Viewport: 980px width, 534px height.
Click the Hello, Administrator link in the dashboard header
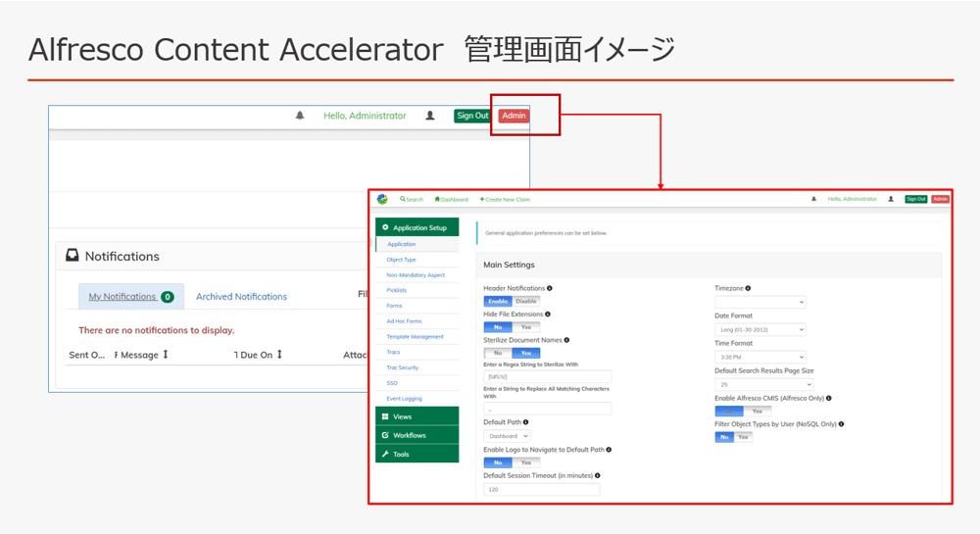tap(365, 116)
